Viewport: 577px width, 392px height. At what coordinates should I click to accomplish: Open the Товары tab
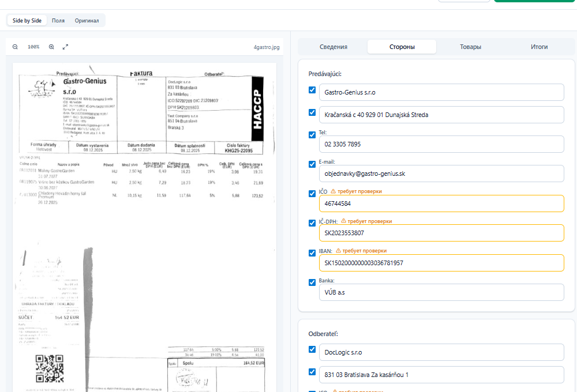coord(470,47)
